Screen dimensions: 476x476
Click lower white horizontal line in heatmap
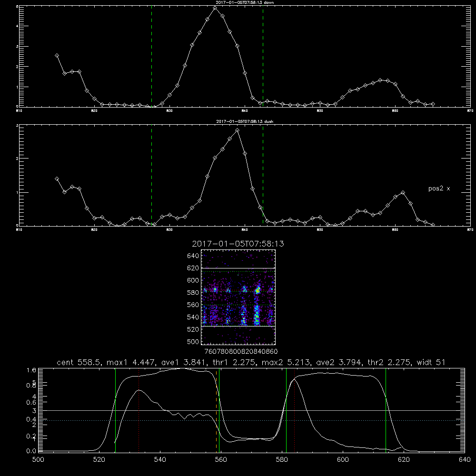click(x=238, y=326)
